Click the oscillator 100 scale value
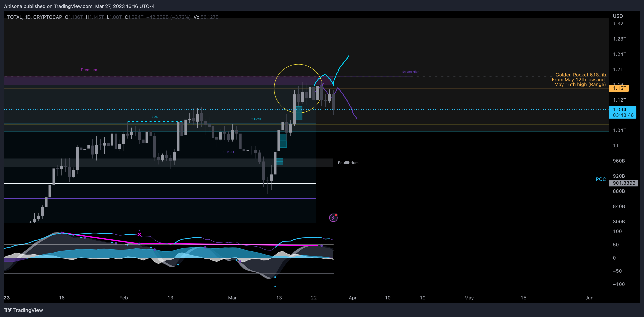 tap(617, 231)
